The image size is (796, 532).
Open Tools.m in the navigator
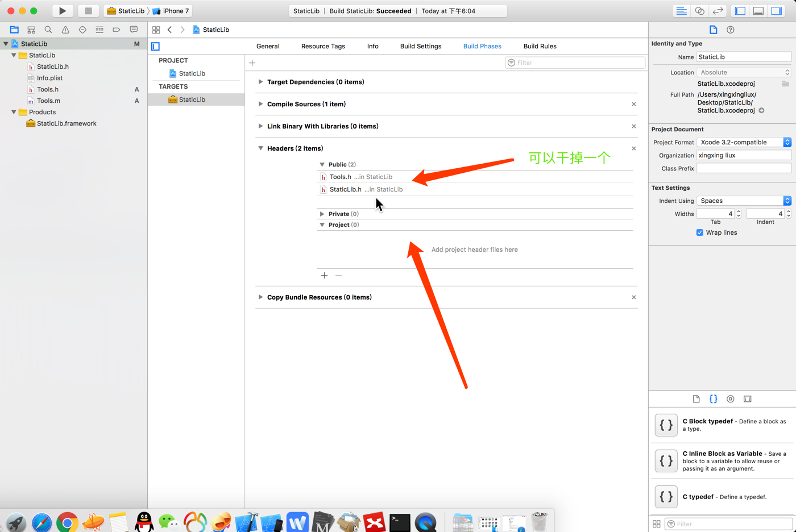click(x=48, y=101)
